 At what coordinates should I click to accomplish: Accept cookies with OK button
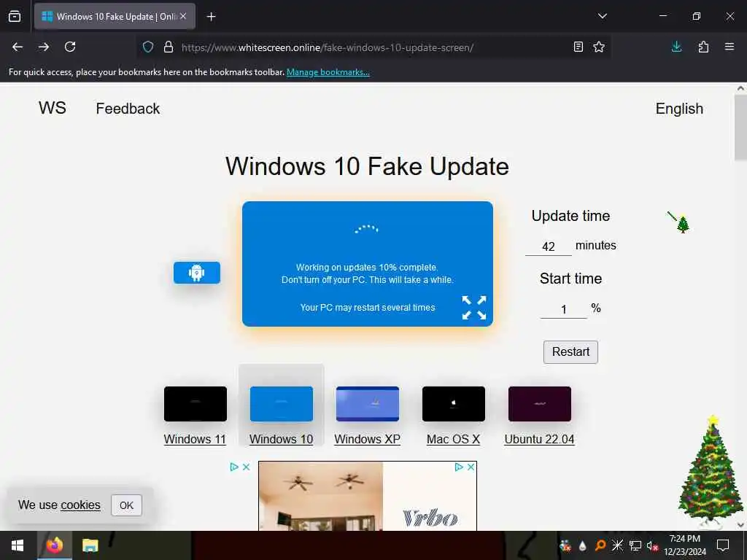pos(126,505)
